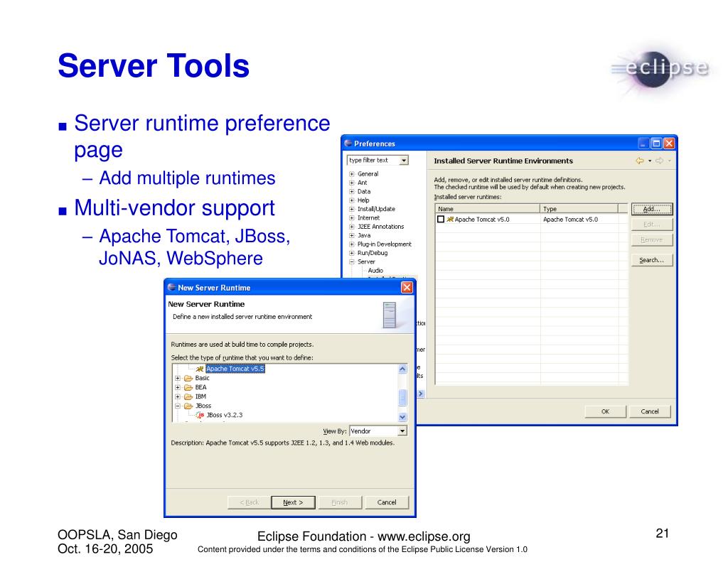This screenshot has height=562, width=728.
Task: Click the Basic folder icon in runtime tree
Action: click(x=188, y=378)
